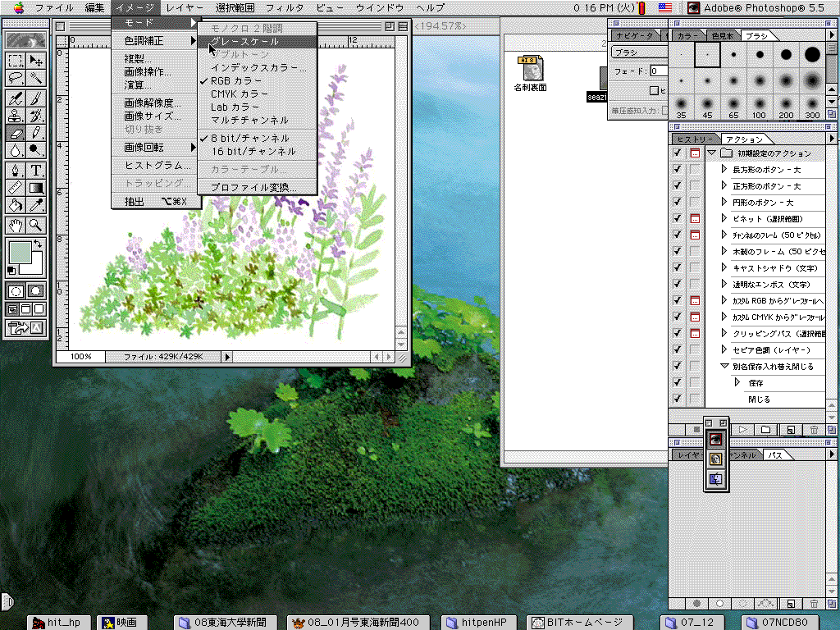Collapse the 初期設定のアクション folder
The width and height of the screenshot is (840, 630).
click(711, 153)
